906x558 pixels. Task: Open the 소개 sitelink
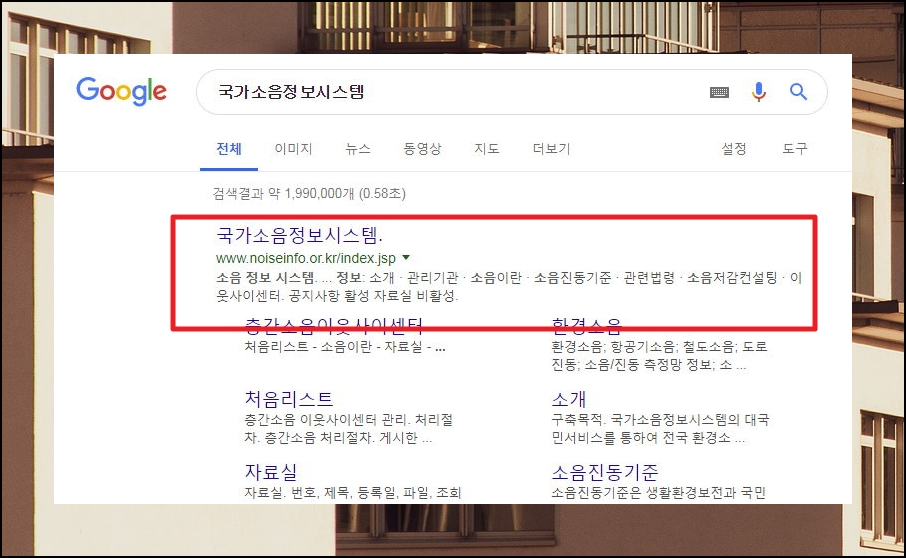569,399
